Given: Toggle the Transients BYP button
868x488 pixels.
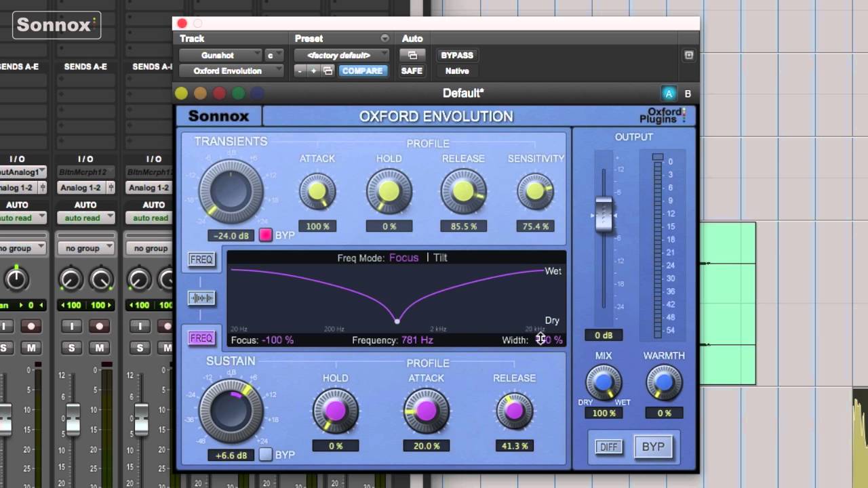Looking at the screenshot, I should tap(266, 235).
